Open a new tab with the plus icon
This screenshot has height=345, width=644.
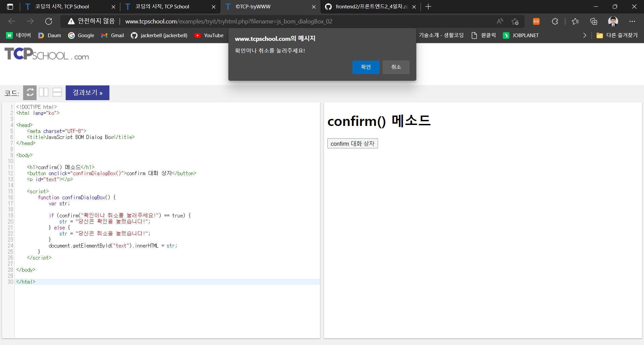(428, 7)
